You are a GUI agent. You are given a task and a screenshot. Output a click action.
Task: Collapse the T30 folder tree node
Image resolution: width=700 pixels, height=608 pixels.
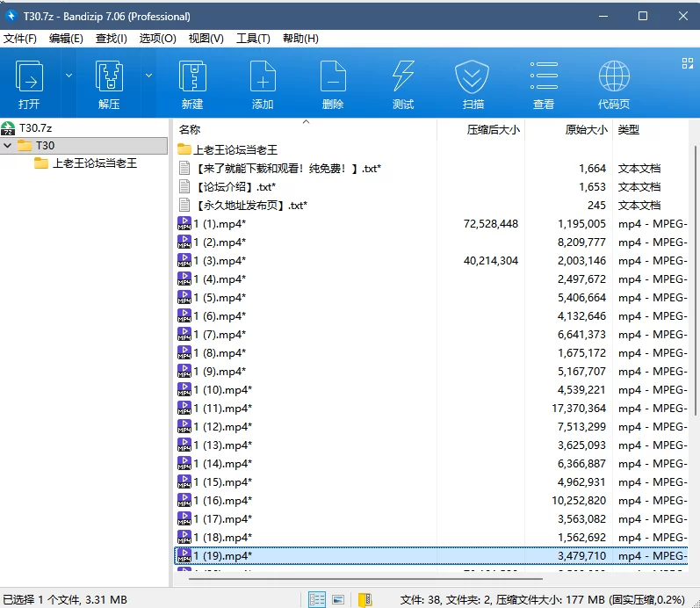click(8, 146)
